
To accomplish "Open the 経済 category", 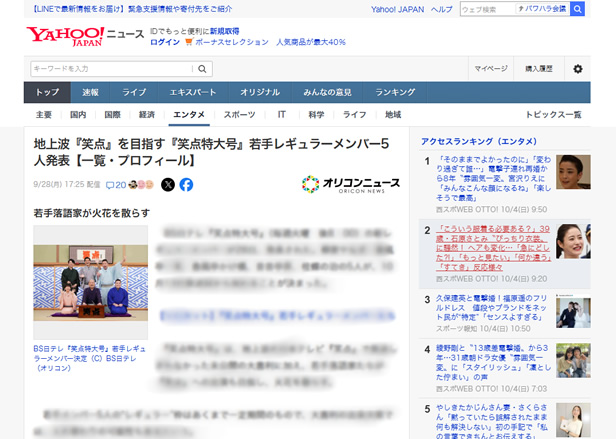I will click(147, 115).
